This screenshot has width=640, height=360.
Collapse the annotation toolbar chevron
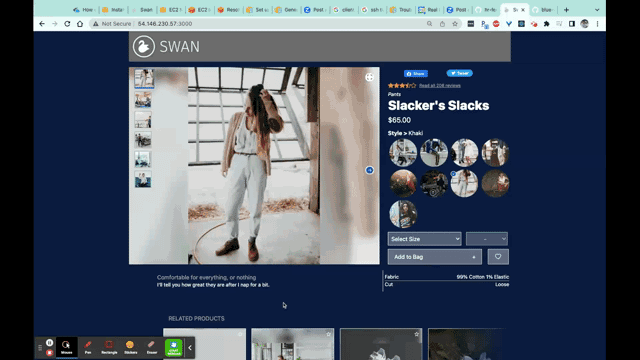pos(190,348)
